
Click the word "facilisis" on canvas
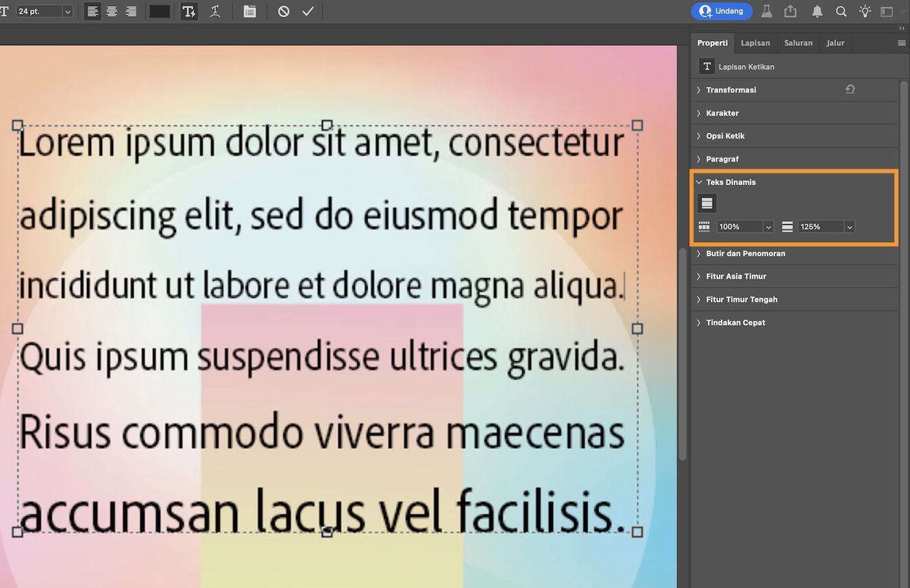point(537,509)
